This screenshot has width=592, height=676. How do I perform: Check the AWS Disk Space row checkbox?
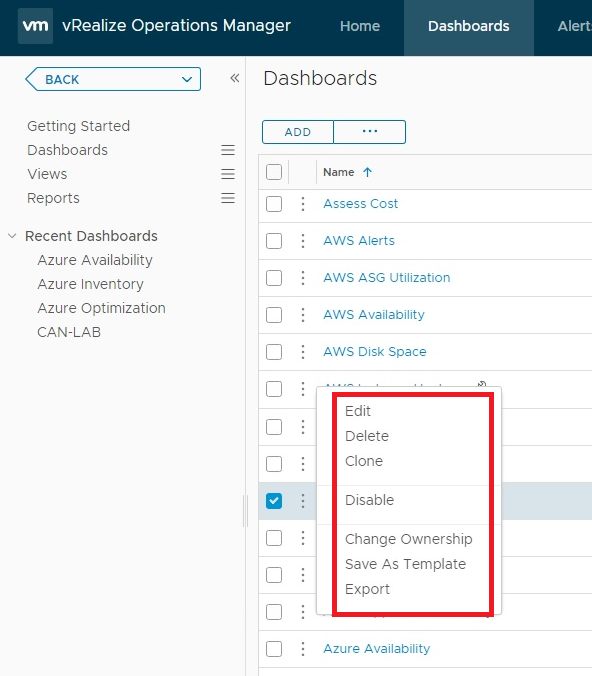[274, 352]
